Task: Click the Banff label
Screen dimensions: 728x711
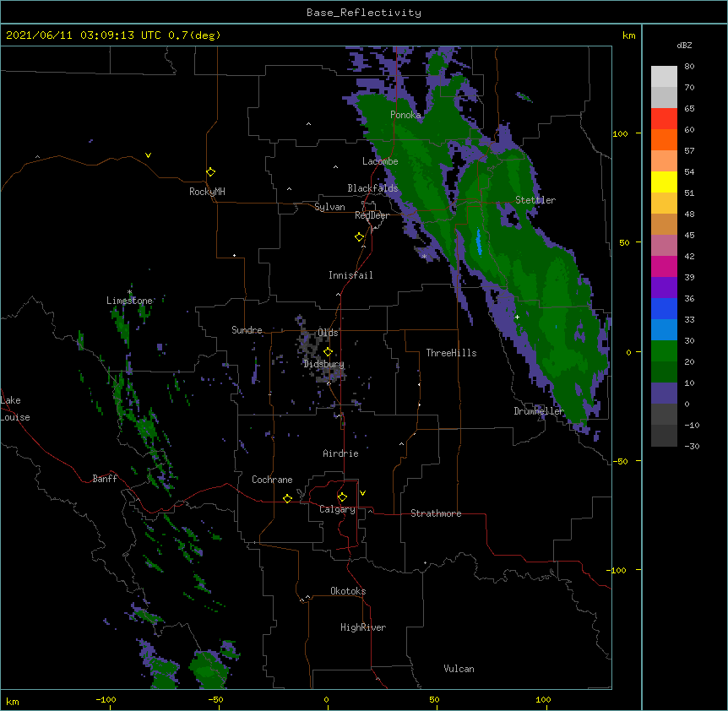Action: 105,479
